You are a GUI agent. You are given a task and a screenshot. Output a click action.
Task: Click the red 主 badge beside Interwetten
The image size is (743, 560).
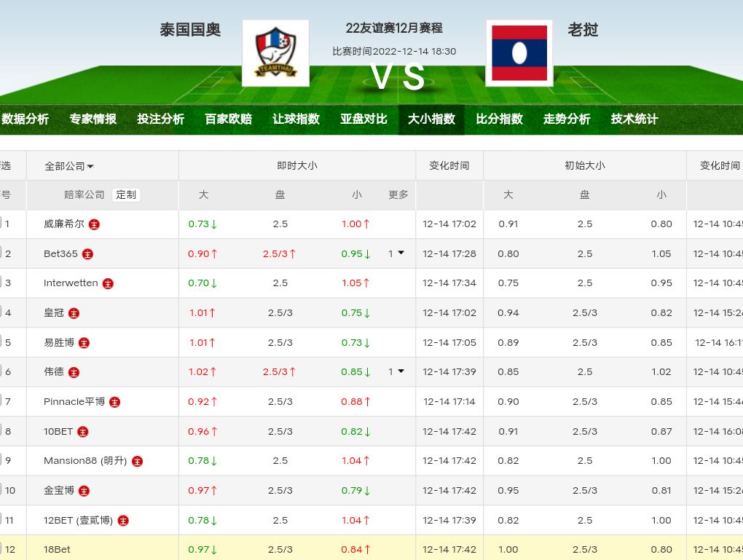pyautogui.click(x=108, y=283)
